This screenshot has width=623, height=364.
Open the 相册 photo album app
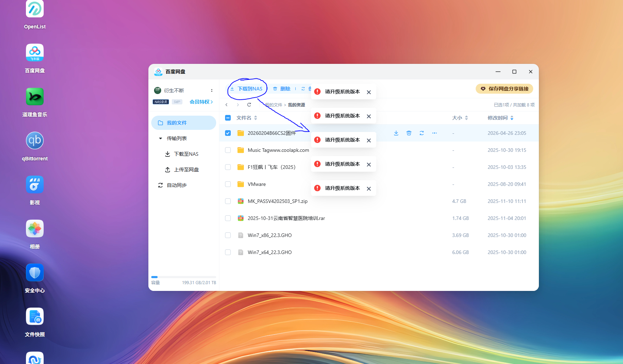pyautogui.click(x=35, y=228)
